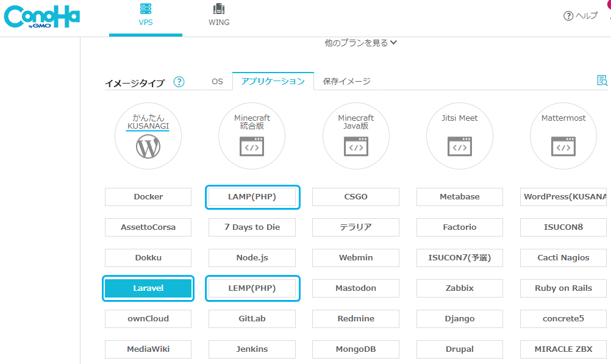Choose the Node.js application button
Image resolution: width=611 pixels, height=364 pixels.
252,258
